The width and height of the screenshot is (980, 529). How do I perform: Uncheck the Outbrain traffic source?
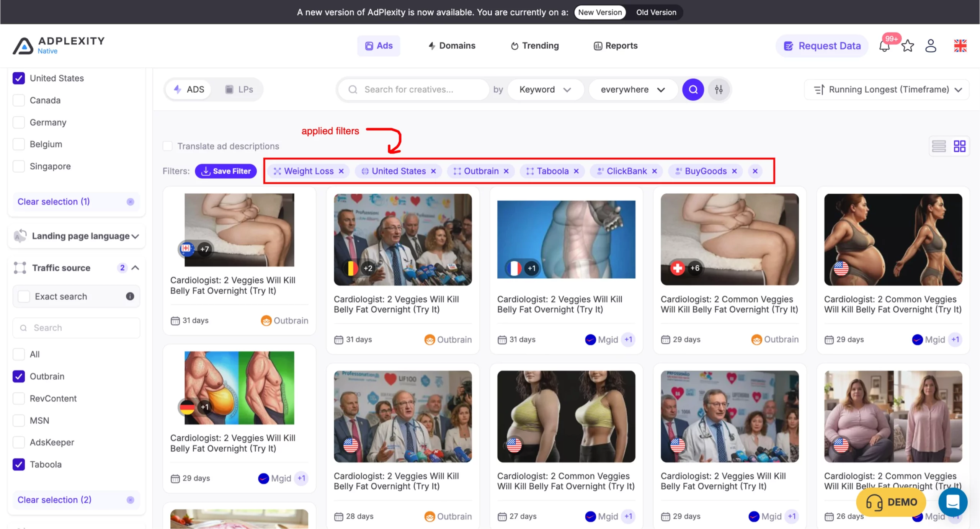click(19, 376)
